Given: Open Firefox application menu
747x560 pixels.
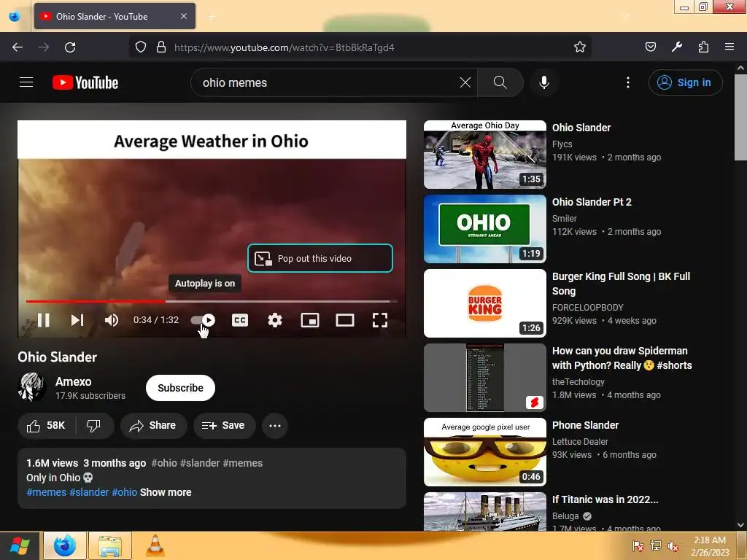Looking at the screenshot, I should pos(729,47).
